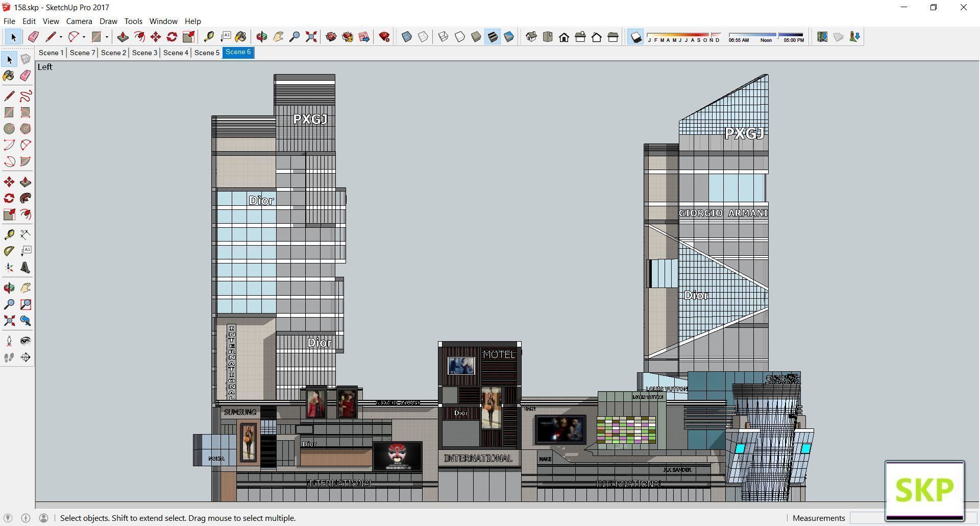Choose the Protractor tool in left toolbar
The width and height of the screenshot is (980, 526).
9,251
